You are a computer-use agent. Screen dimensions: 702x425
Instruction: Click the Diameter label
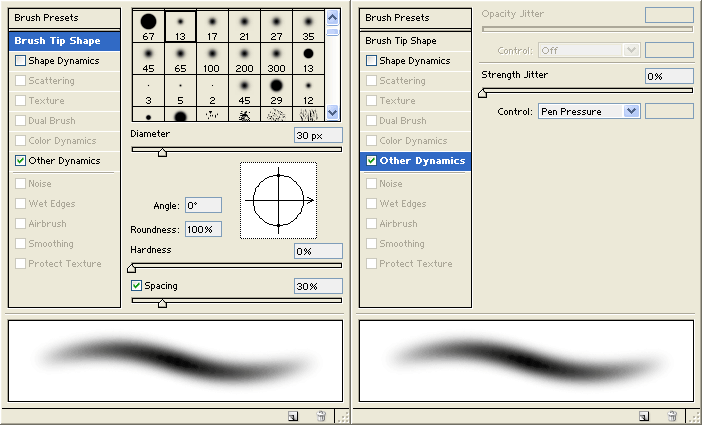pyautogui.click(x=150, y=133)
